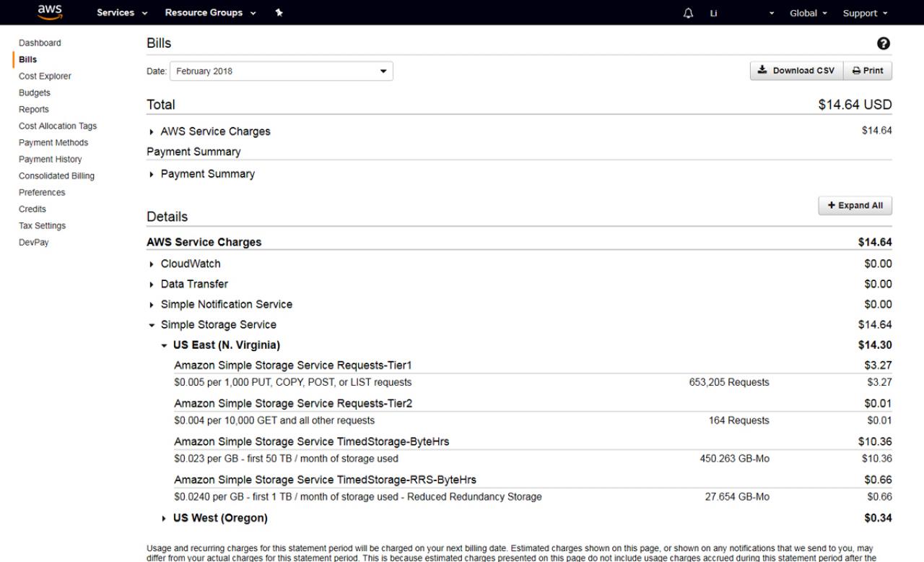Open the billing Date dropdown
The image size is (924, 562).
click(x=281, y=72)
